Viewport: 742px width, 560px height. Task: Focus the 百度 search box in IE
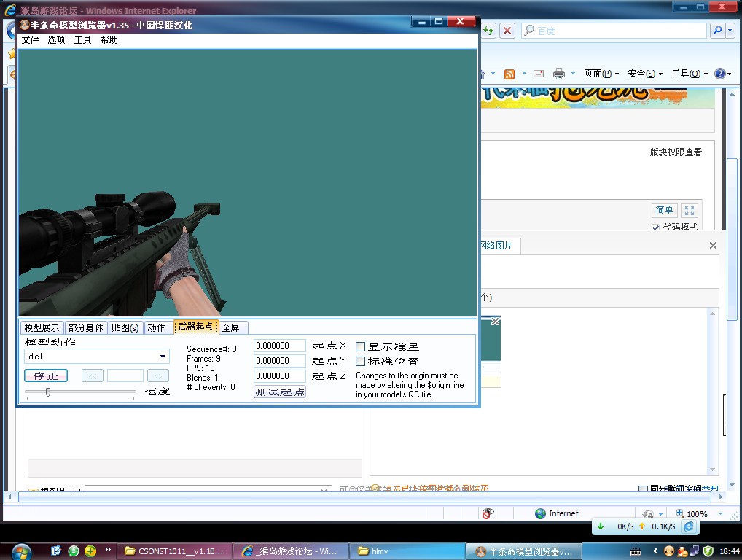tap(614, 31)
